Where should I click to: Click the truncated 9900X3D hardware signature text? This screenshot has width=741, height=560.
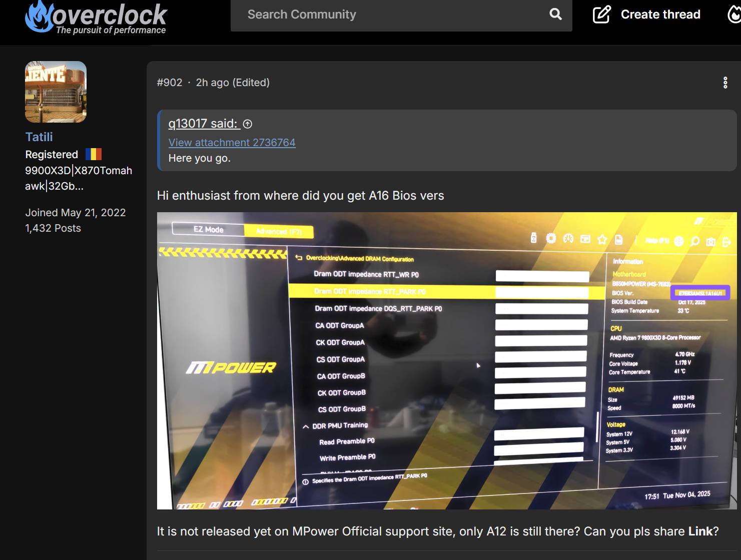point(79,178)
